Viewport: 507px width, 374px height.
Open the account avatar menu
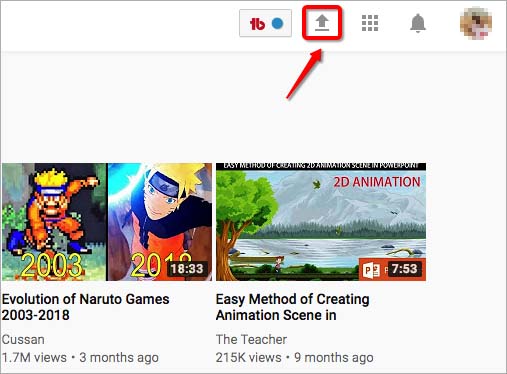pos(476,23)
